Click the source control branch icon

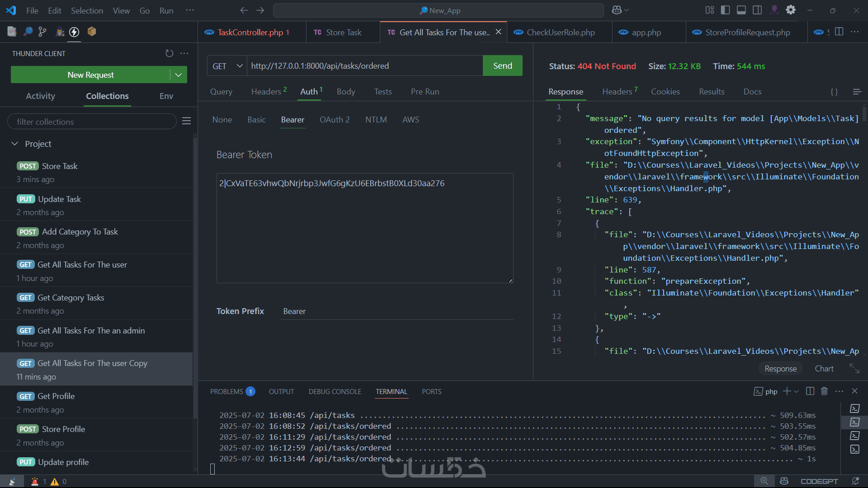(42, 32)
